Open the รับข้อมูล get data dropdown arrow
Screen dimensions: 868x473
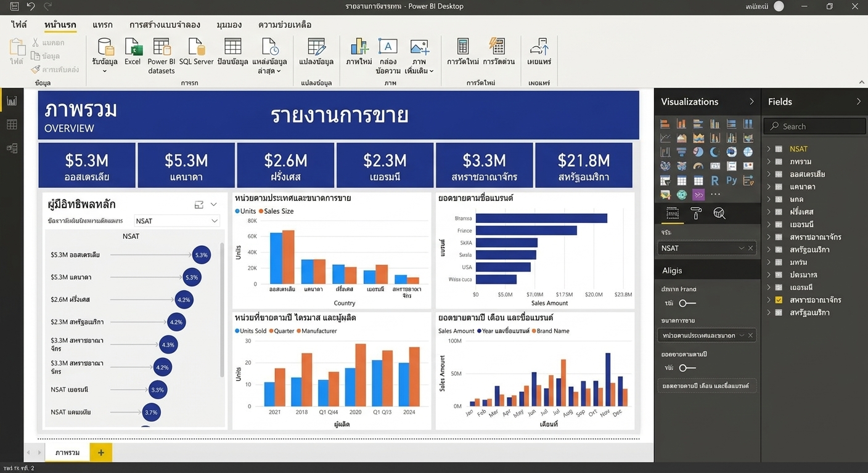tap(104, 71)
